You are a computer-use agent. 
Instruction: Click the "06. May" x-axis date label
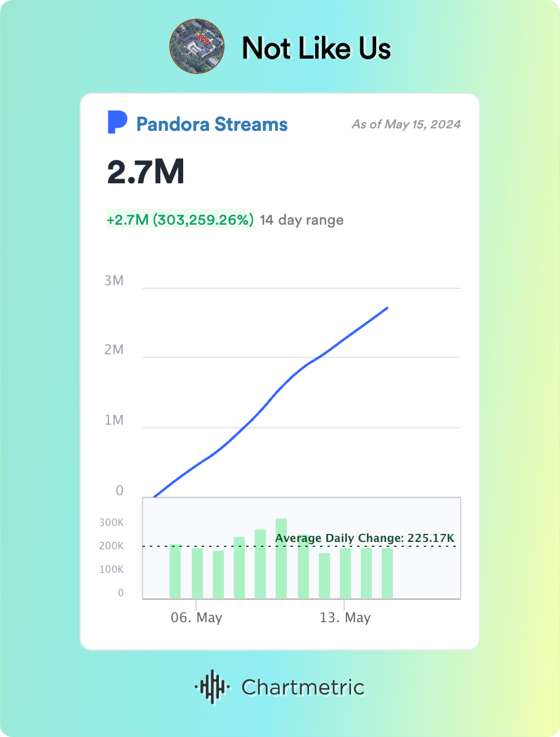pos(196,617)
